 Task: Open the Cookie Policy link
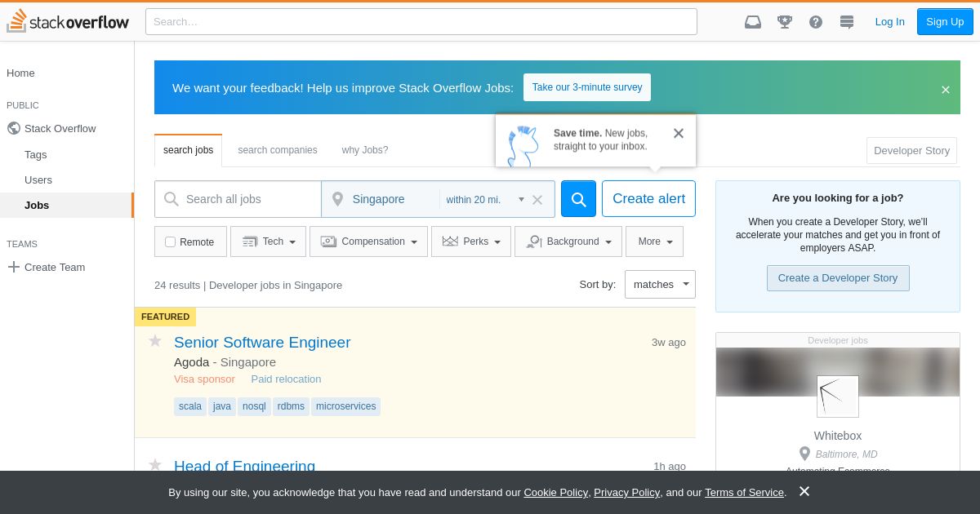(x=555, y=493)
